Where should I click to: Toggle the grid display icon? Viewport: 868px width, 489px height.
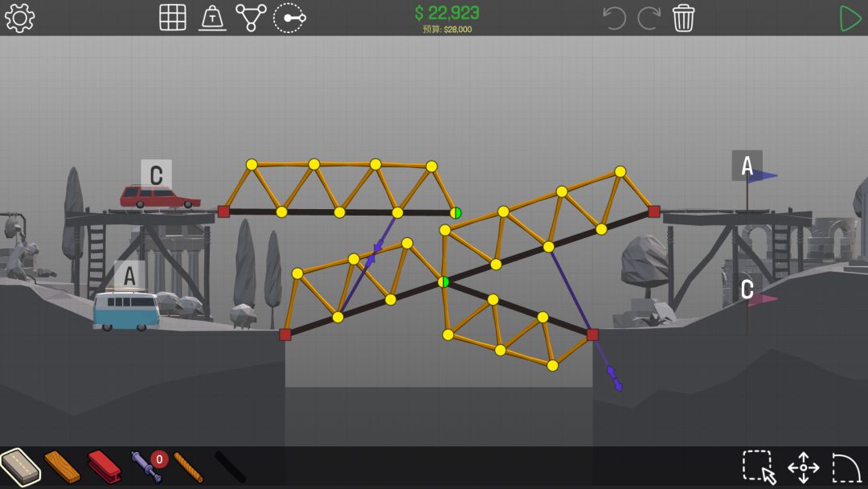pos(173,18)
